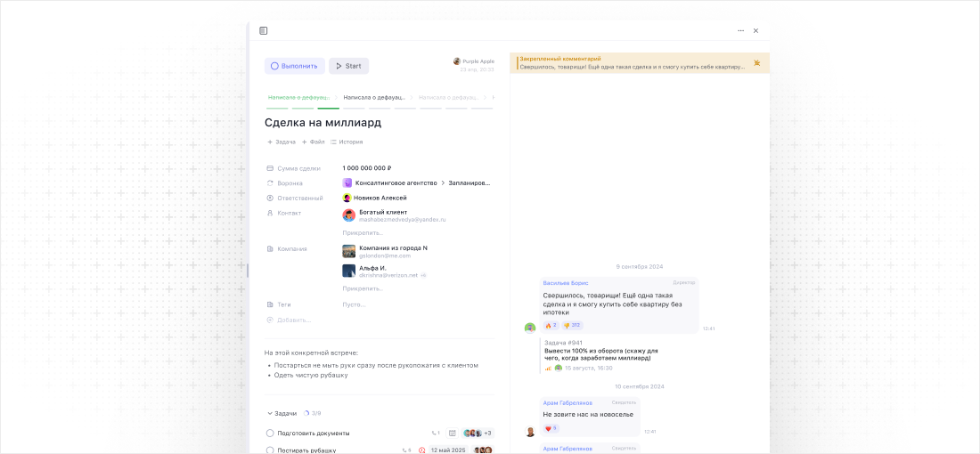Open the three-dots more options menu
980x454 pixels.
click(740, 30)
